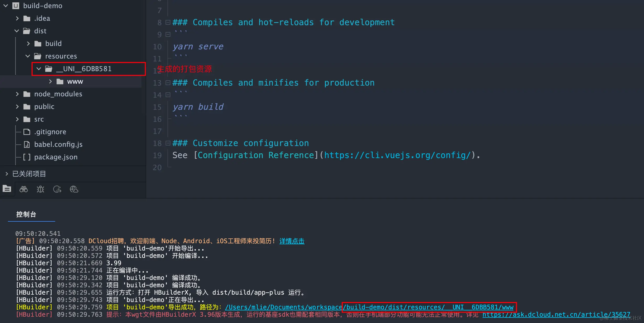644x323 pixels.
Task: Click the package.json brackets icon
Action: (27, 157)
